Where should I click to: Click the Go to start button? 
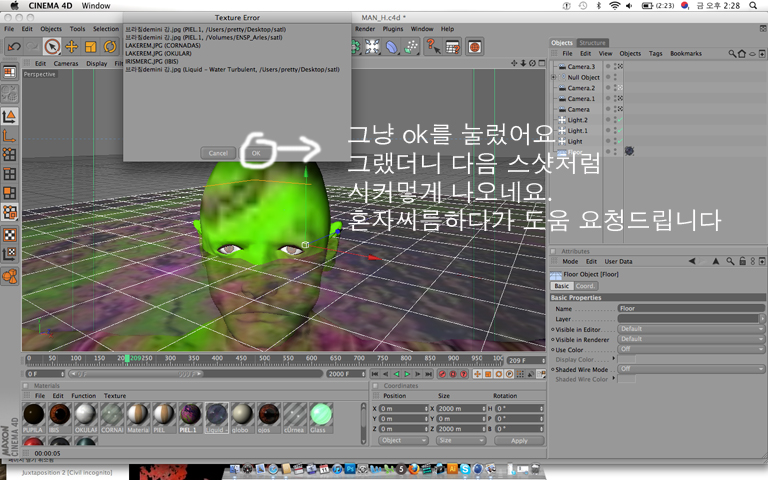375,374
